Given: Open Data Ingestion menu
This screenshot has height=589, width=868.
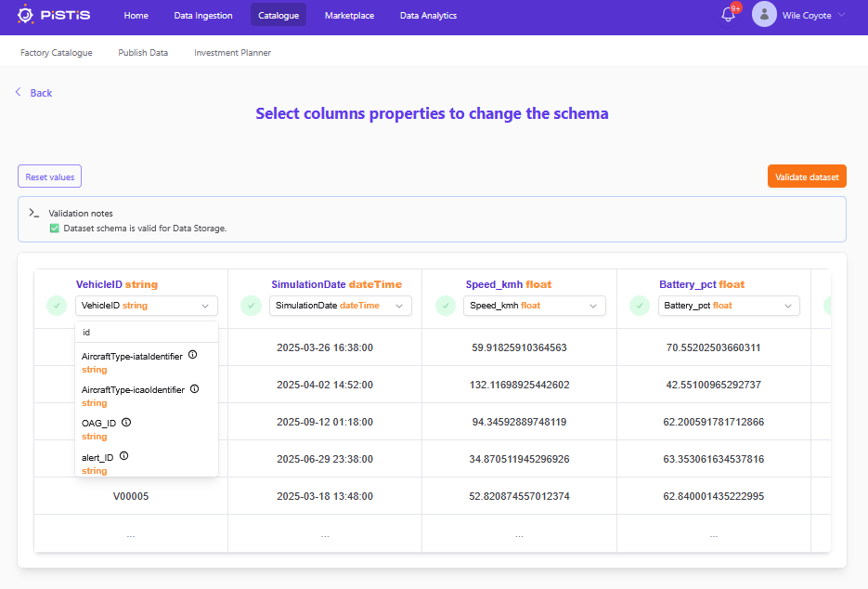Looking at the screenshot, I should (x=203, y=15).
